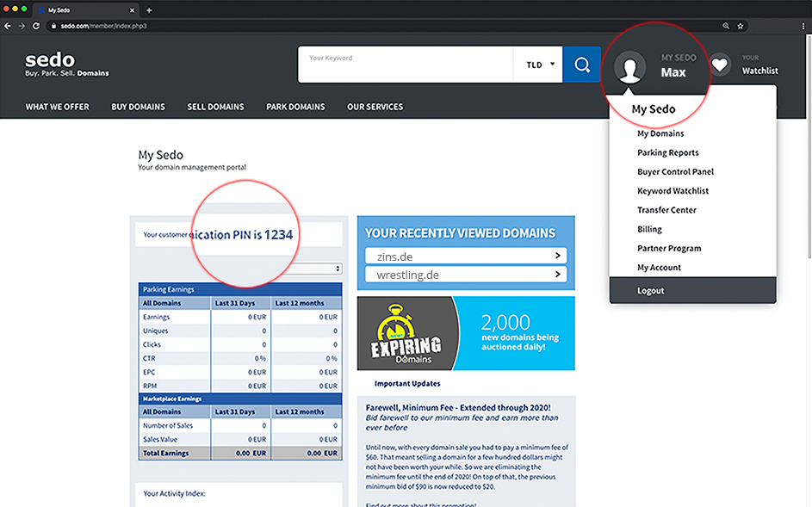The image size is (812, 507).
Task: Click the Your Keyword search field
Action: (x=406, y=65)
